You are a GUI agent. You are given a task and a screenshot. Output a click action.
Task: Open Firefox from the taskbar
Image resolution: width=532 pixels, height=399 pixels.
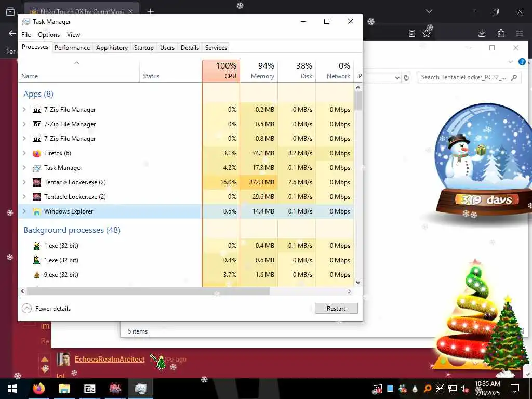click(x=38, y=389)
